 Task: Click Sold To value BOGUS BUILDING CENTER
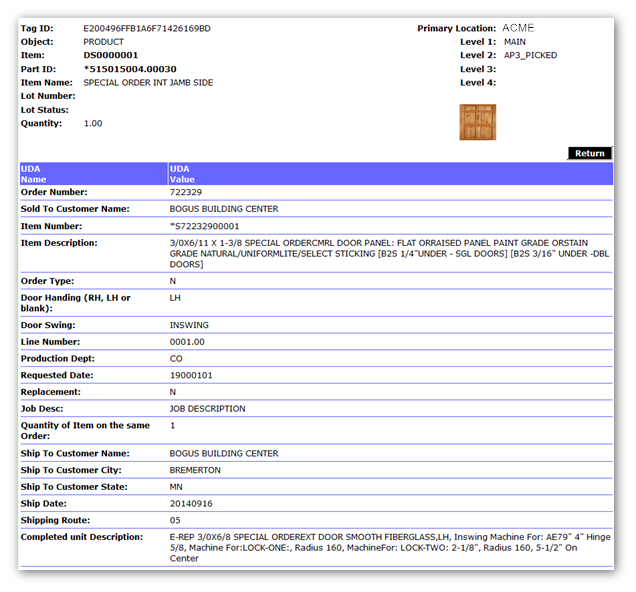224,209
